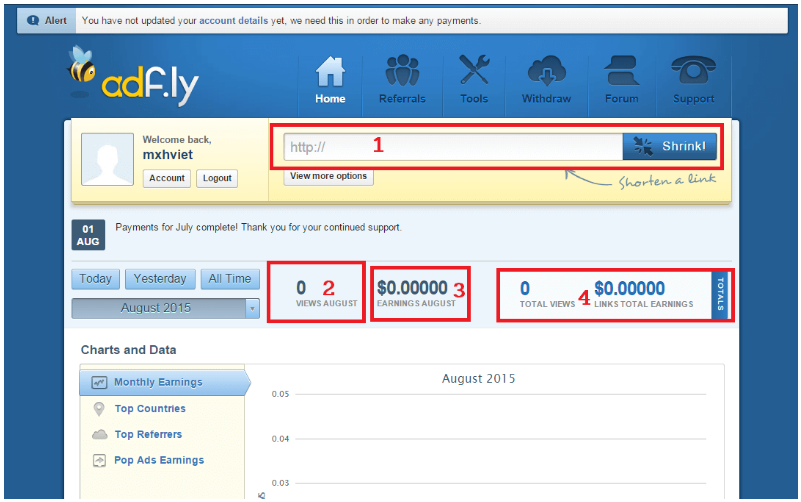This screenshot has height=502, width=801.
Task: Click the August 2015 chart title
Action: (479, 379)
